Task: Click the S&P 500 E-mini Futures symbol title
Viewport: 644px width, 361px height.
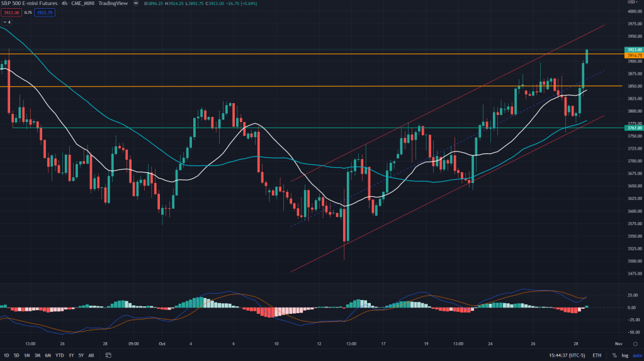Action: click(x=28, y=3)
